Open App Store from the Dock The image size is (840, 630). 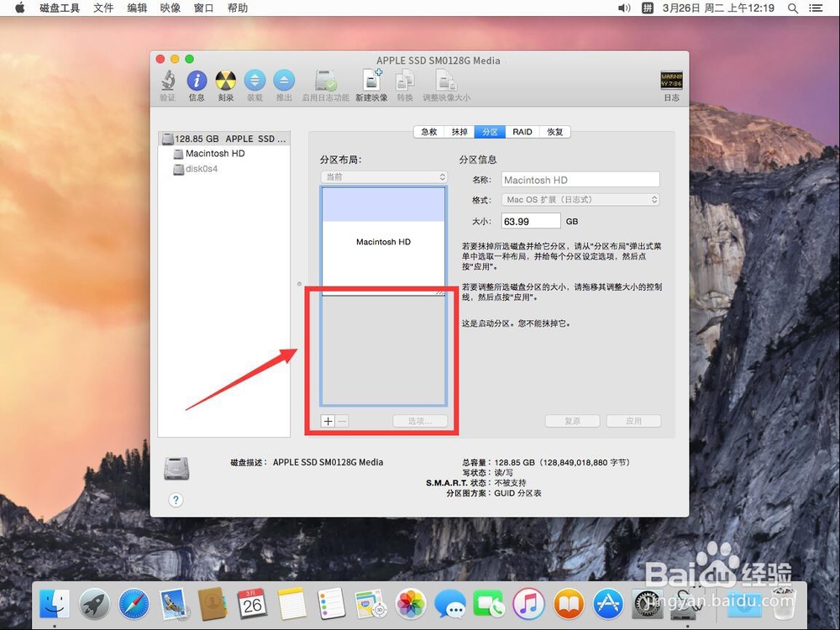coord(608,604)
